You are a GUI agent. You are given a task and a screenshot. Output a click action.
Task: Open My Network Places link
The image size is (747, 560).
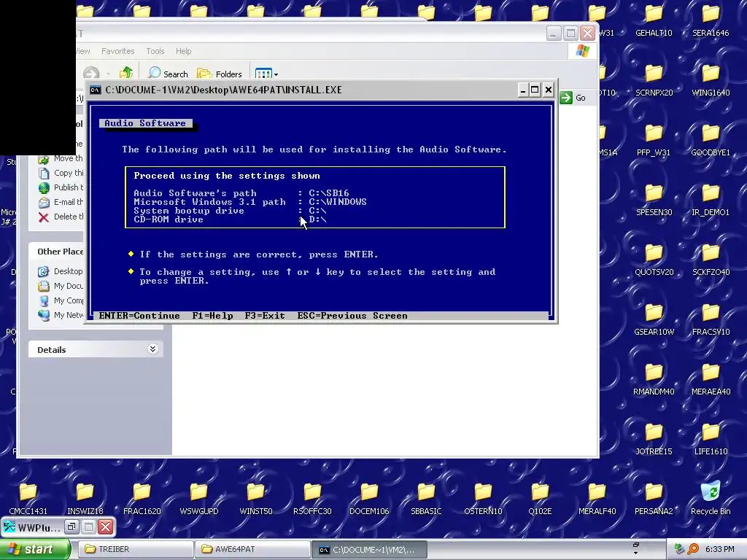(61, 315)
